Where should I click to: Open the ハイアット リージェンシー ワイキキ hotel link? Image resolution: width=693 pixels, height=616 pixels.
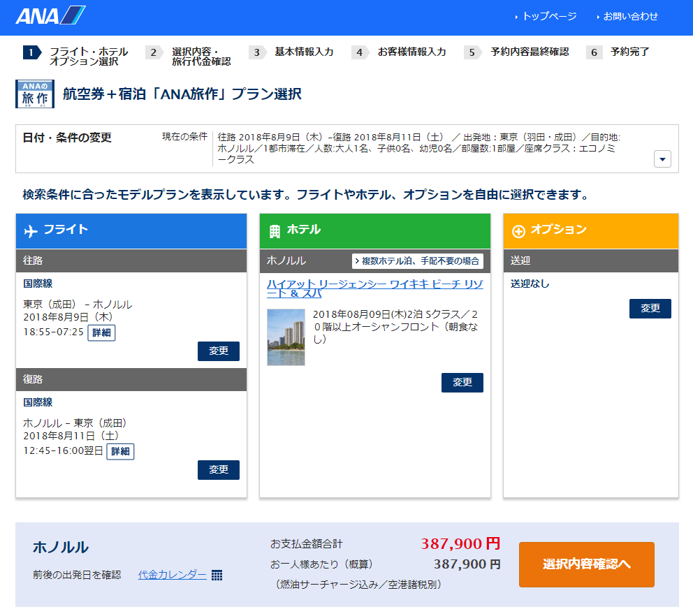pos(374,288)
